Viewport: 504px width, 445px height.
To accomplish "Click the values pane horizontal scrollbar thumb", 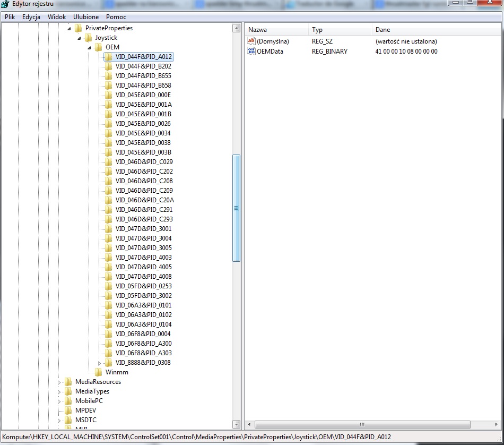I will point(362,424).
